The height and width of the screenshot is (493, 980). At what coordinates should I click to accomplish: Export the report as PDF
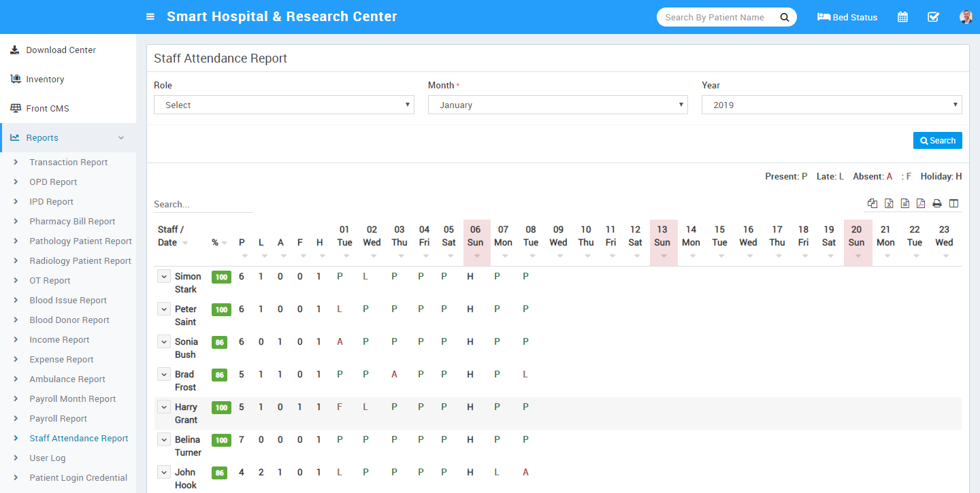[x=921, y=203]
